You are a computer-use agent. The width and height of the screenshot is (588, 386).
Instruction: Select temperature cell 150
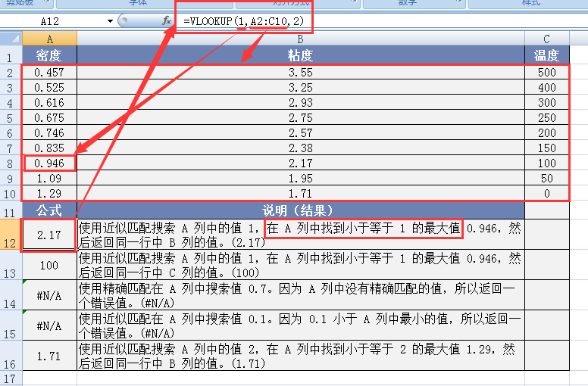[x=547, y=148]
